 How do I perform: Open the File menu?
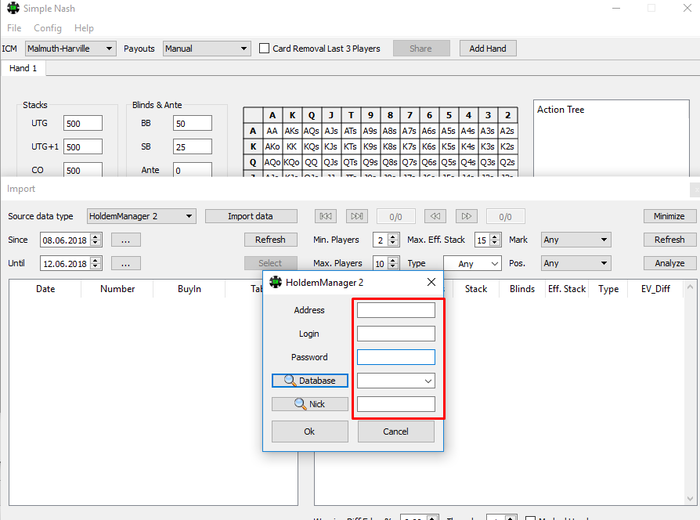[14, 28]
